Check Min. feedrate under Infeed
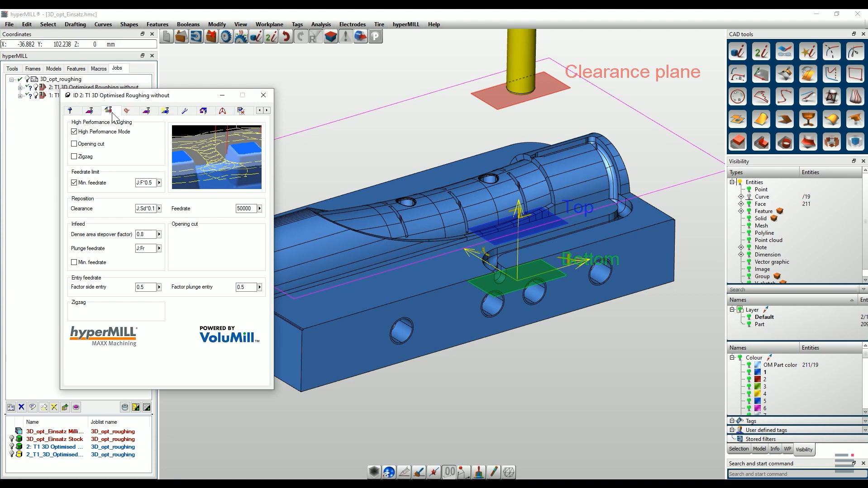The image size is (868, 488). (x=74, y=262)
